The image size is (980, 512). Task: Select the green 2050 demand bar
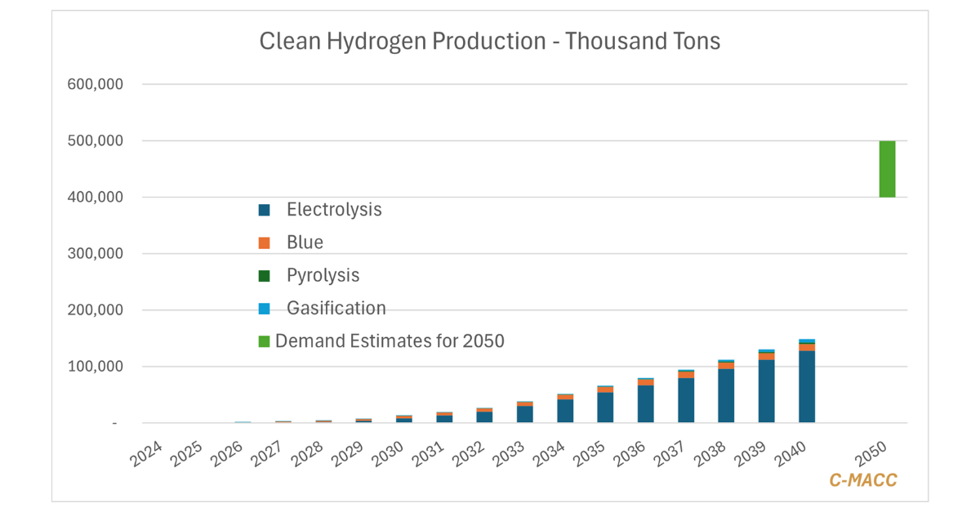887,169
